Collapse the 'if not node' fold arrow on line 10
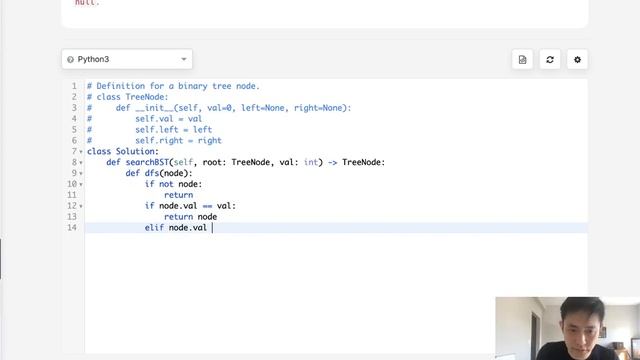The width and height of the screenshot is (640, 360). tap(81, 184)
